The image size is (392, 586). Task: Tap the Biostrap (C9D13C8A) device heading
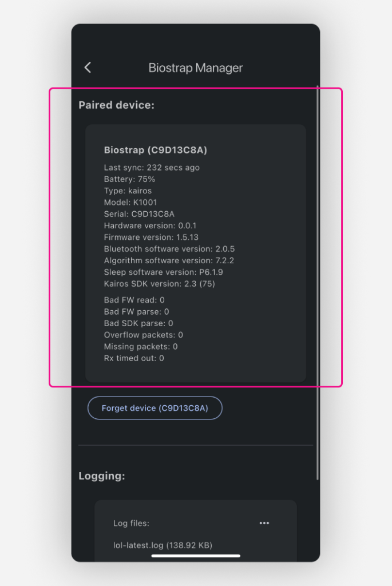156,150
